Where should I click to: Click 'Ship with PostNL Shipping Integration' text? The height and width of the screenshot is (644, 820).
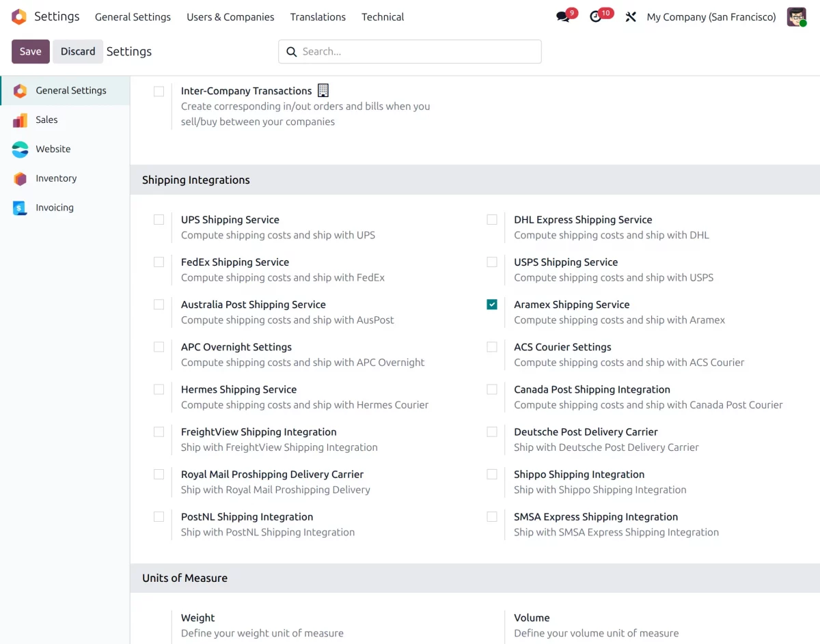click(268, 533)
